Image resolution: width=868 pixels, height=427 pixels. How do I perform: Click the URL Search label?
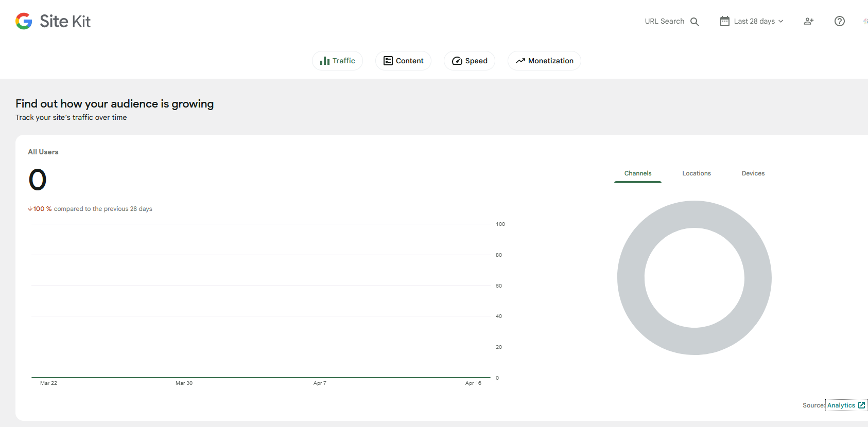point(664,21)
